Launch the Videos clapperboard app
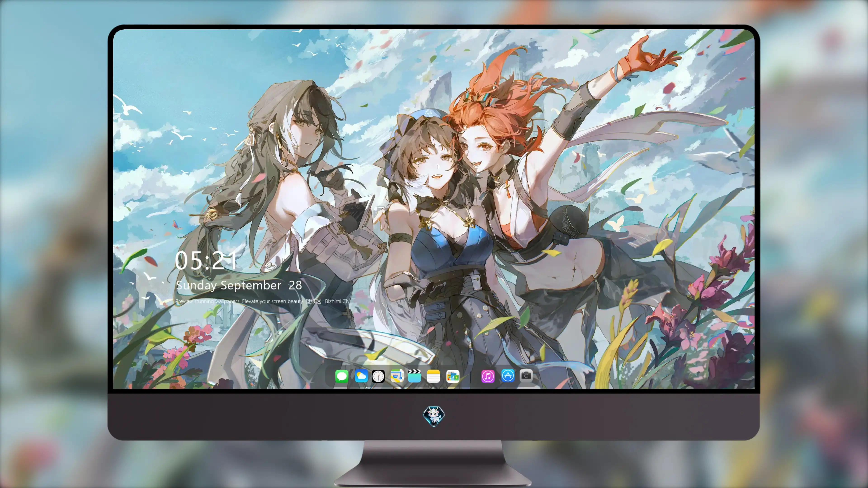The width and height of the screenshot is (868, 488). (x=415, y=376)
